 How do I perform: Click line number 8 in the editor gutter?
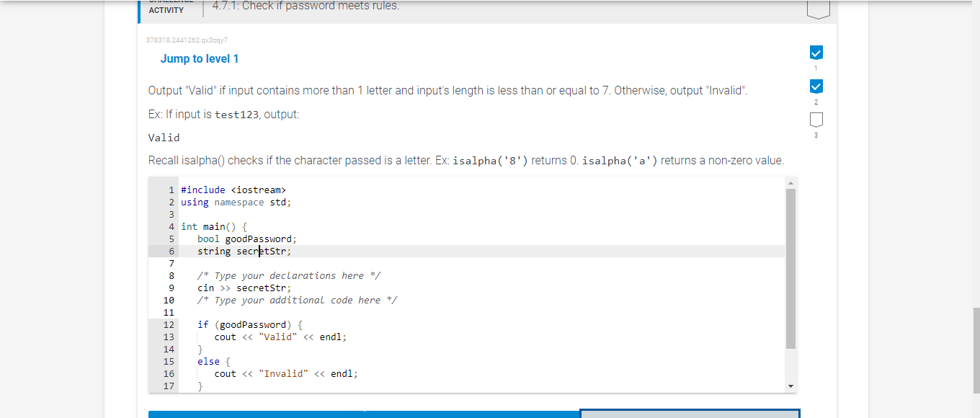tap(171, 275)
